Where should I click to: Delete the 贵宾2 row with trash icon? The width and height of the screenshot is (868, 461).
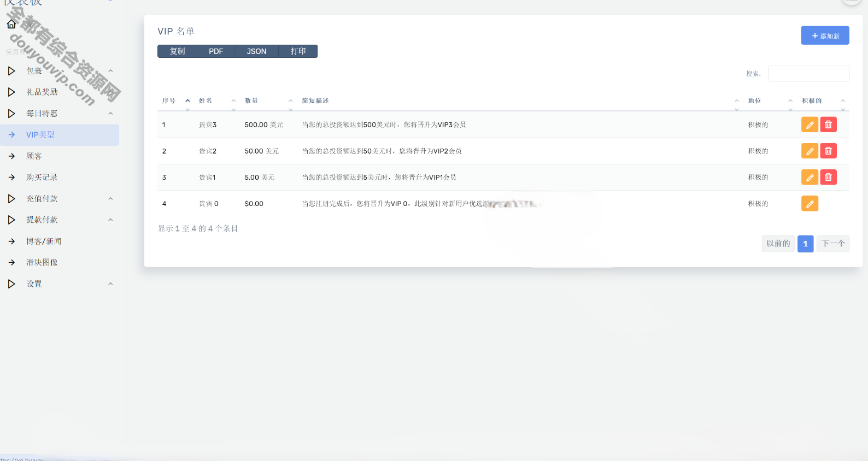828,151
